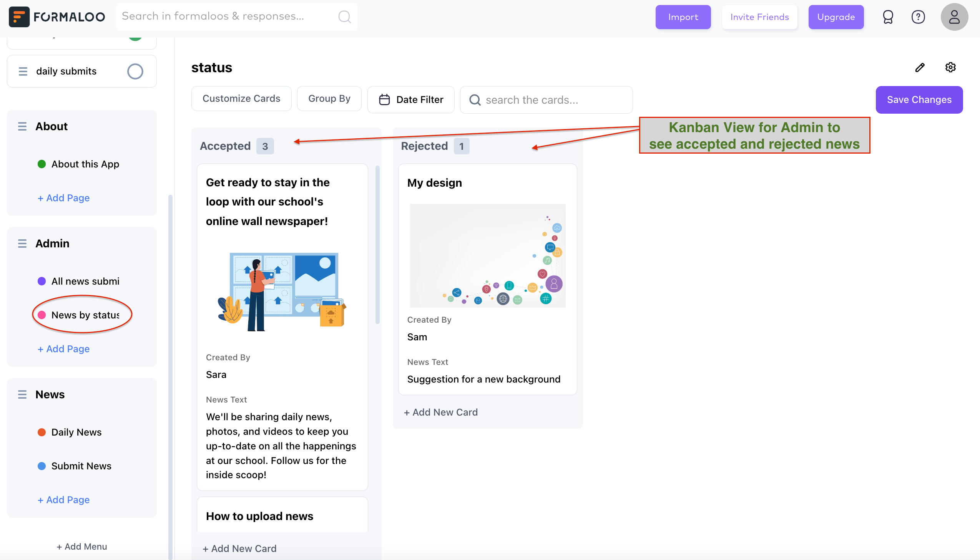Image resolution: width=980 pixels, height=560 pixels.
Task: Open the user profile avatar
Action: coord(954,17)
